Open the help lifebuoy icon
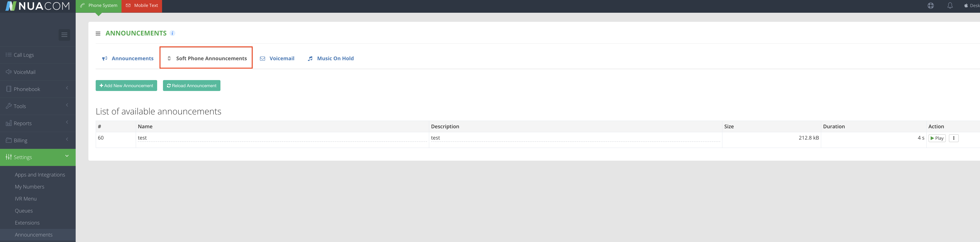Image resolution: width=980 pixels, height=242 pixels. [x=931, y=6]
